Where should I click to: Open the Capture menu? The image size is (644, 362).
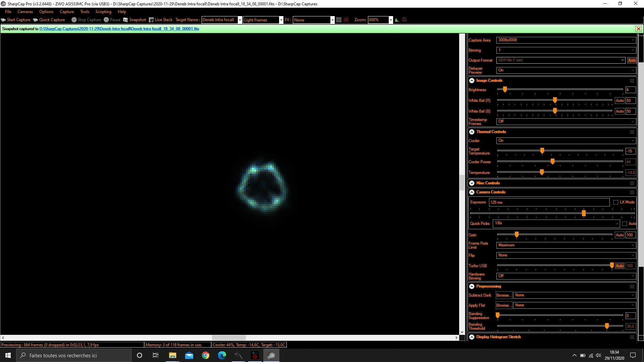tap(67, 12)
